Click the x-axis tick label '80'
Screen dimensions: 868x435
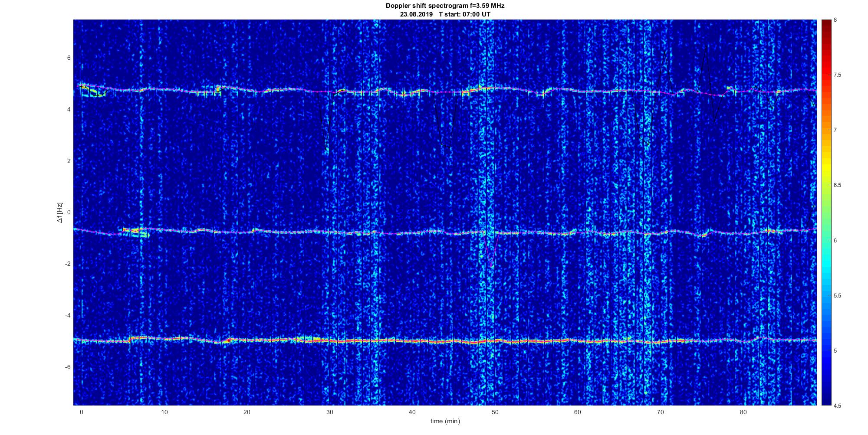pyautogui.click(x=743, y=412)
